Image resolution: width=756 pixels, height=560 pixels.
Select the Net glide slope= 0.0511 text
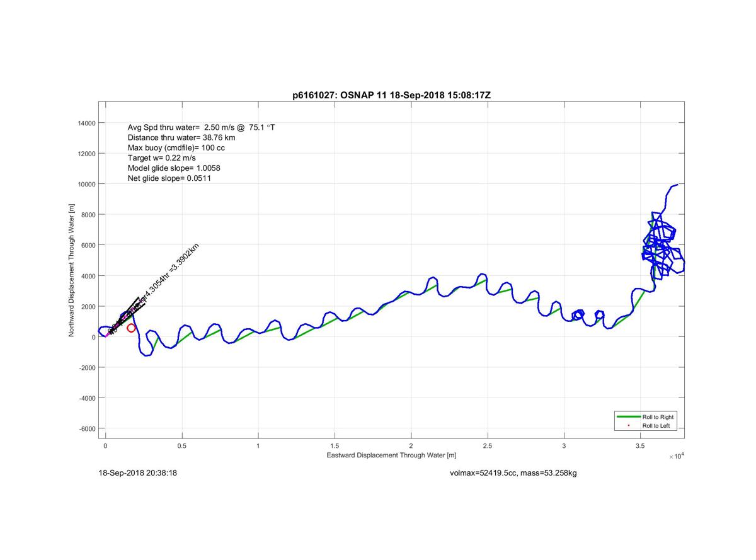point(169,178)
